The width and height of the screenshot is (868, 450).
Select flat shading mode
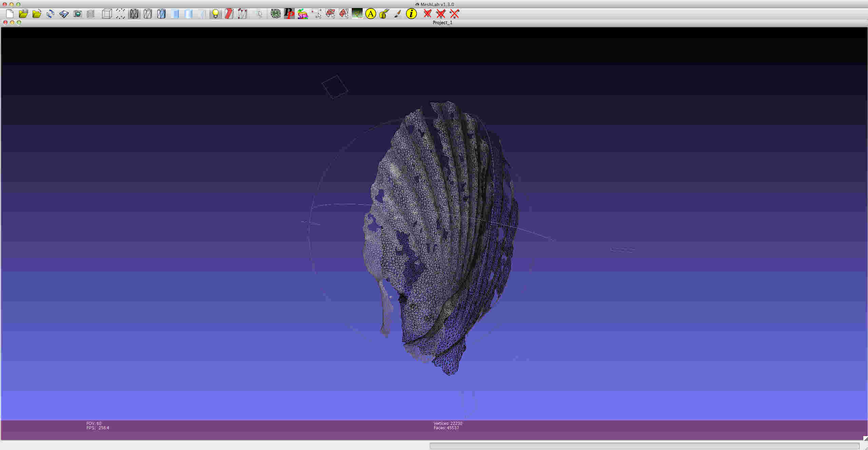coord(175,14)
